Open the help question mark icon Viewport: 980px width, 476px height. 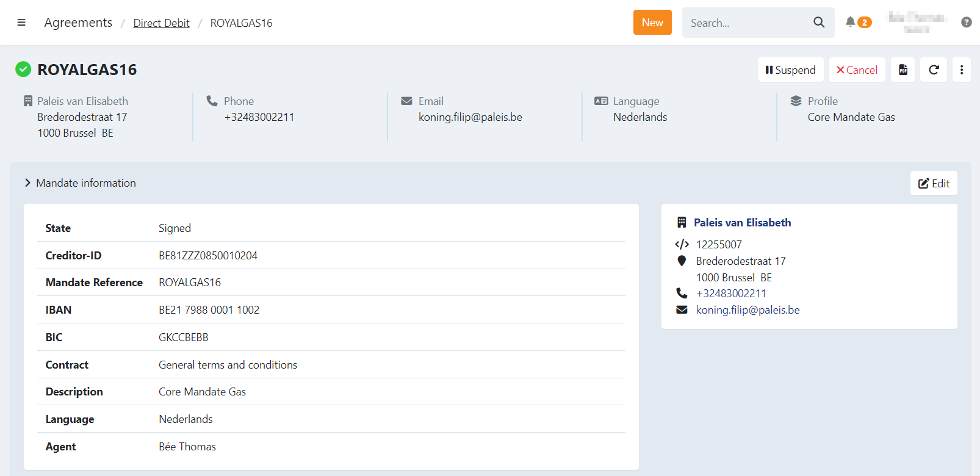pyautogui.click(x=966, y=23)
